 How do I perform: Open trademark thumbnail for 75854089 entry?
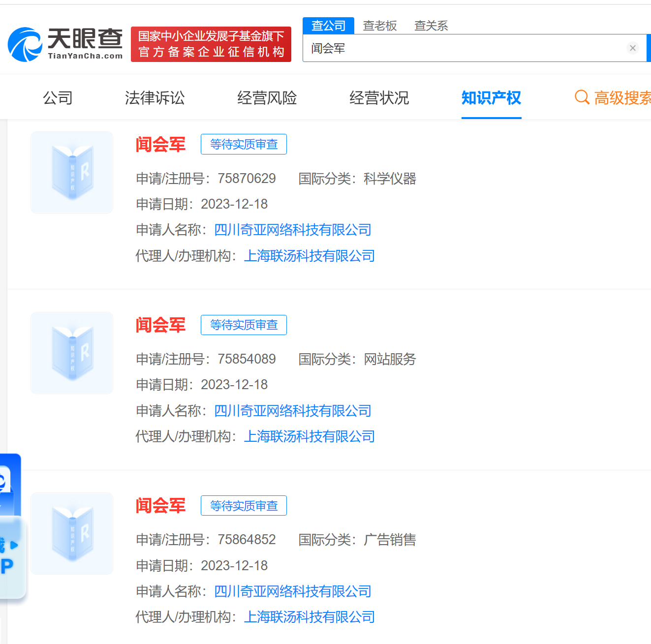pos(72,353)
